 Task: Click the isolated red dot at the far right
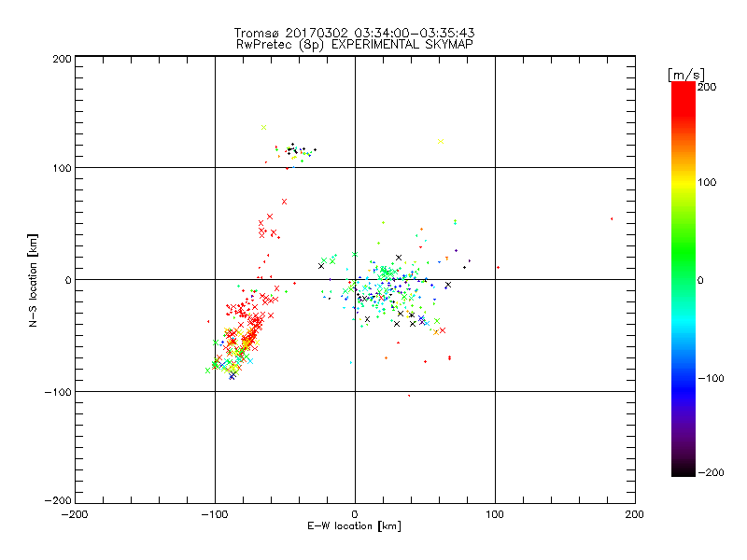point(612,219)
